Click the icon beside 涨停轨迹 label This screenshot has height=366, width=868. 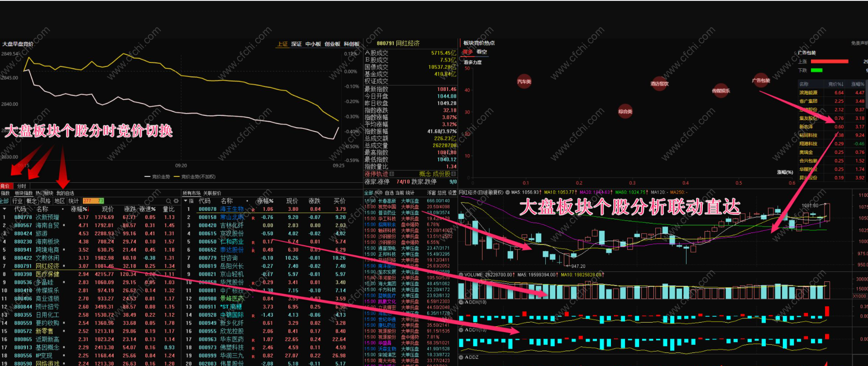[x=392, y=174]
